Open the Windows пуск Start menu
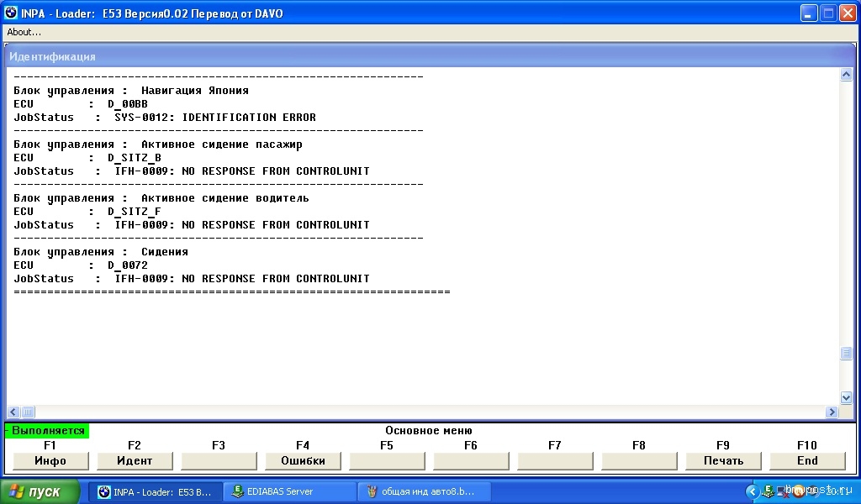 40,491
